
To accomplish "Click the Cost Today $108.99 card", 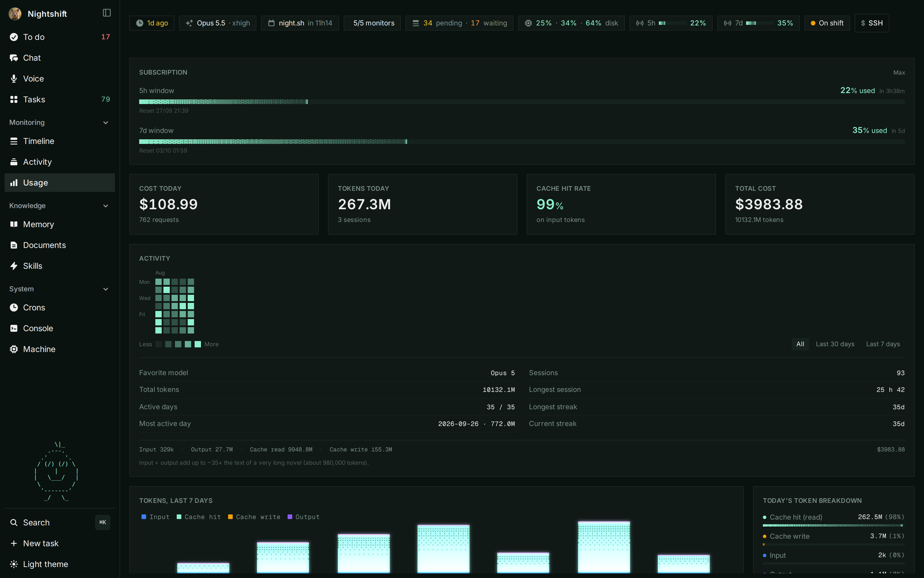I will click(224, 204).
